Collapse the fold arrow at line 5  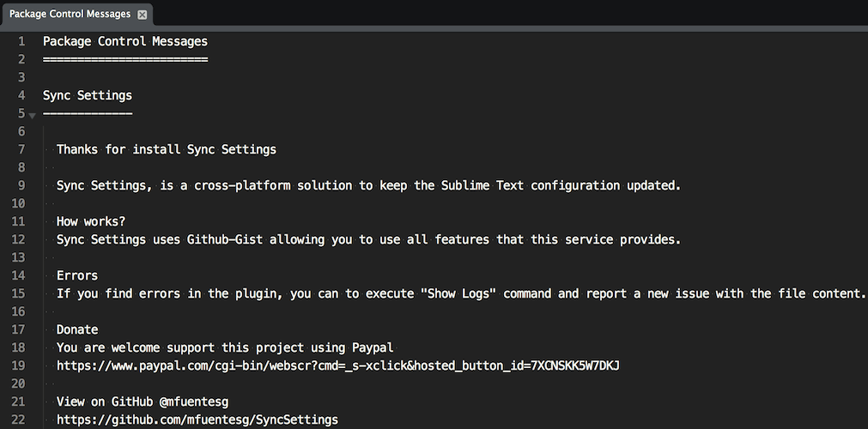(x=32, y=115)
